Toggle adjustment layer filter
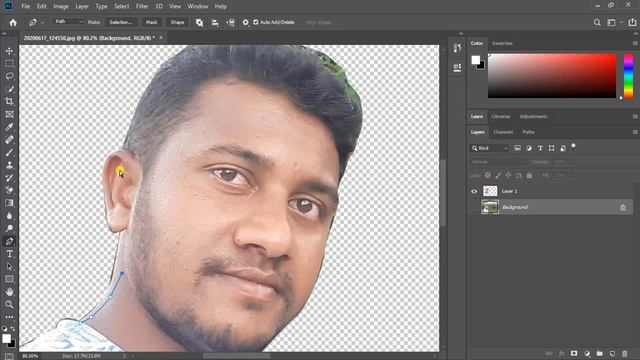This screenshot has width=640, height=360. pos(529,148)
